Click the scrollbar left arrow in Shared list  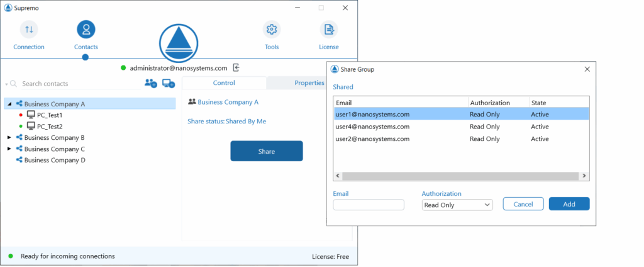click(338, 176)
